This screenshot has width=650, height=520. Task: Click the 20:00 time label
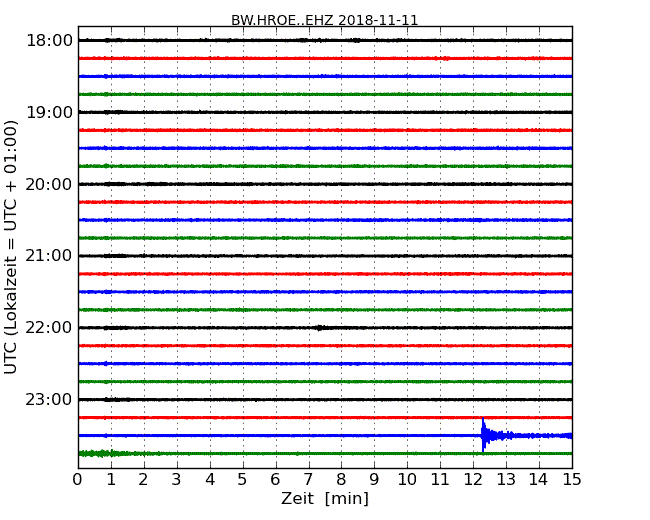tap(49, 184)
